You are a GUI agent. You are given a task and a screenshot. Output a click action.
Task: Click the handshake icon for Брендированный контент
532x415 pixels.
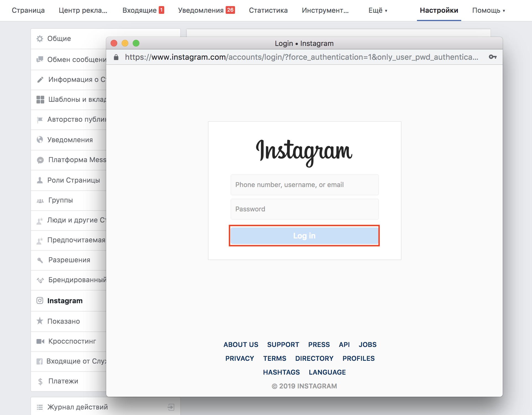tap(40, 280)
